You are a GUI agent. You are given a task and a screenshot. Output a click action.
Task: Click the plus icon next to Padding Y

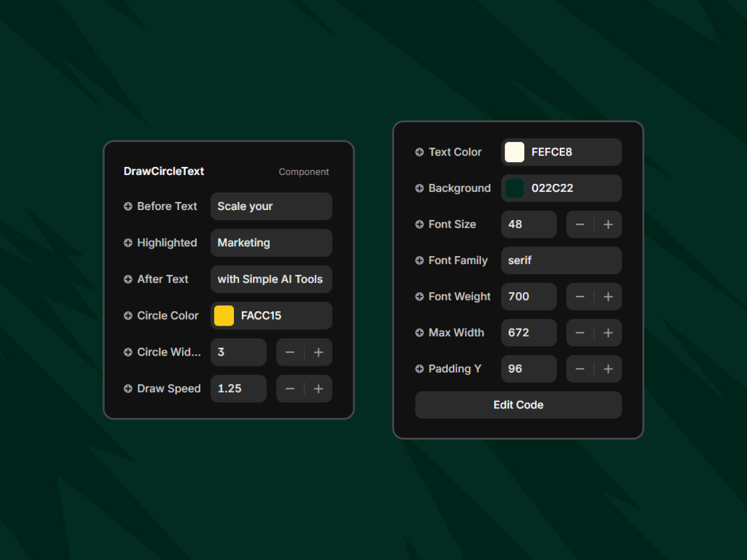click(x=419, y=369)
